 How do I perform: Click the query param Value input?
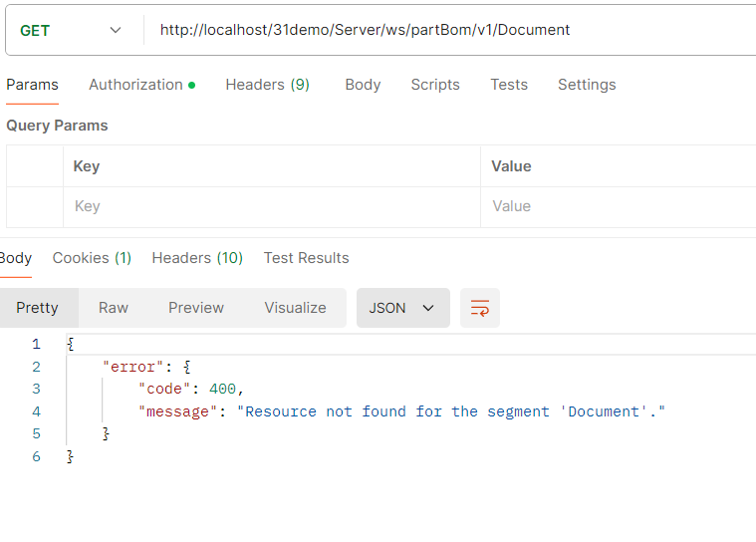pos(618,206)
